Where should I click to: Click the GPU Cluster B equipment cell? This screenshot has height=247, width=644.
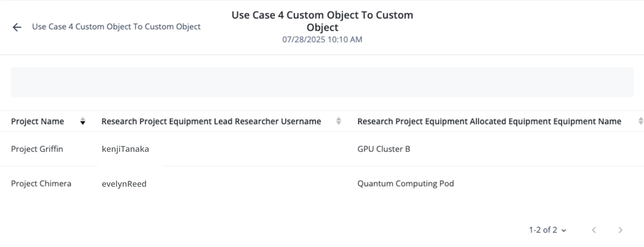click(x=384, y=149)
